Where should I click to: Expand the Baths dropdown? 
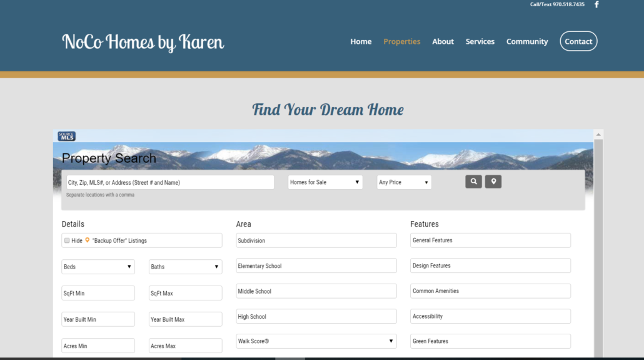click(x=185, y=267)
